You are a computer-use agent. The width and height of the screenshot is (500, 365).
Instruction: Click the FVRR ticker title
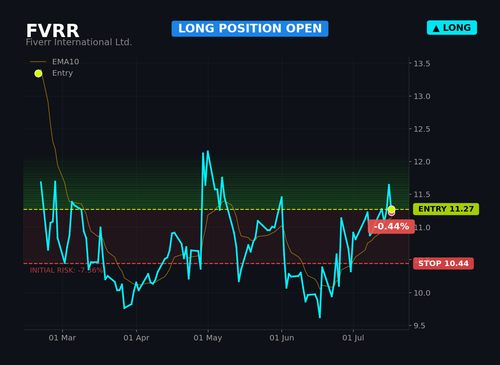[53, 31]
